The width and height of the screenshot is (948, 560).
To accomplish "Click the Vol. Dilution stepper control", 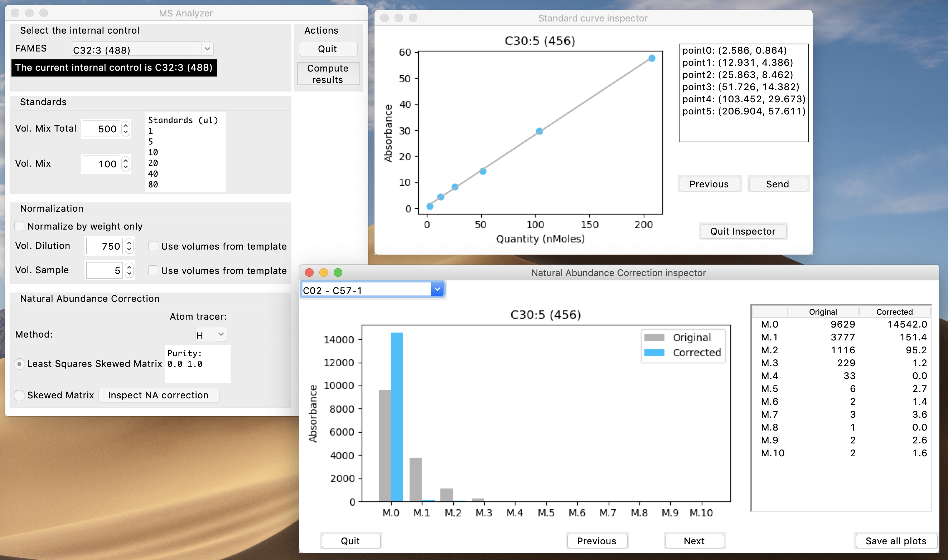I will tap(129, 246).
